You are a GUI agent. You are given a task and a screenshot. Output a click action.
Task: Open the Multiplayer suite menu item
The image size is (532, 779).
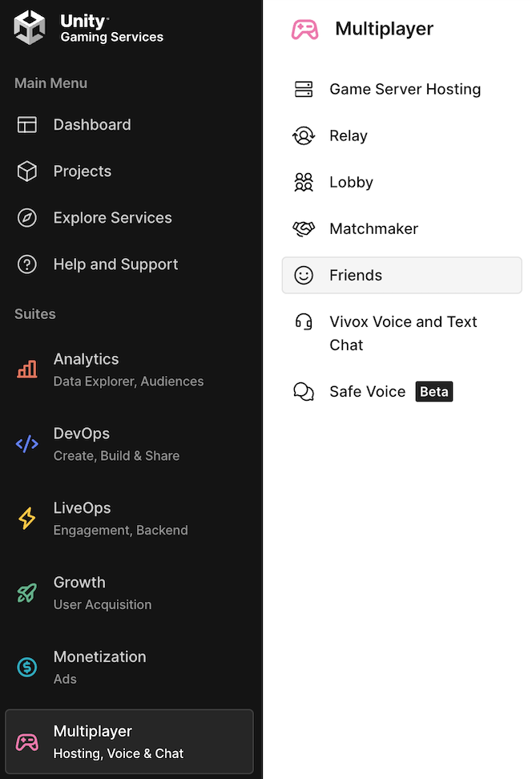pos(129,741)
